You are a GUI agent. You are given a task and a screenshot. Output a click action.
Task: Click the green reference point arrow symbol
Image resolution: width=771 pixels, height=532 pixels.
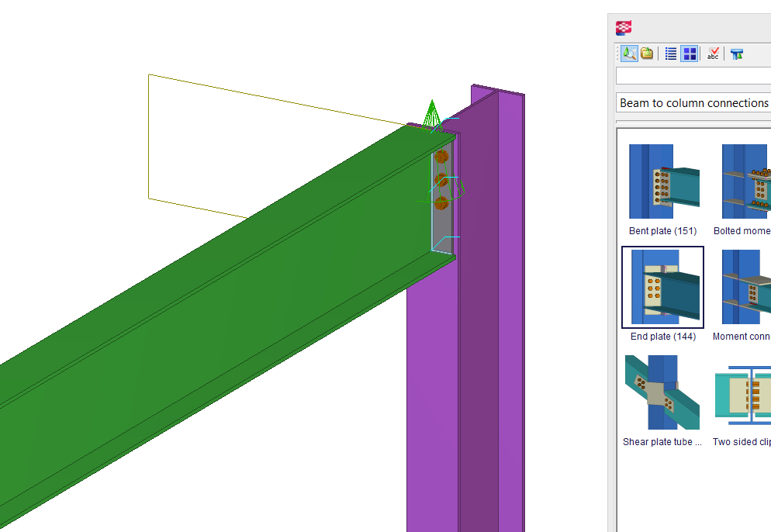click(432, 112)
